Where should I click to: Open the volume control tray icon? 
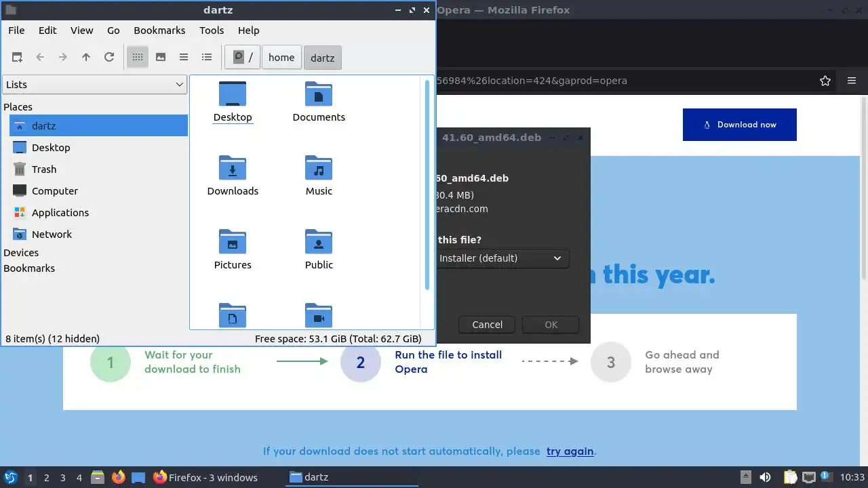(x=765, y=477)
